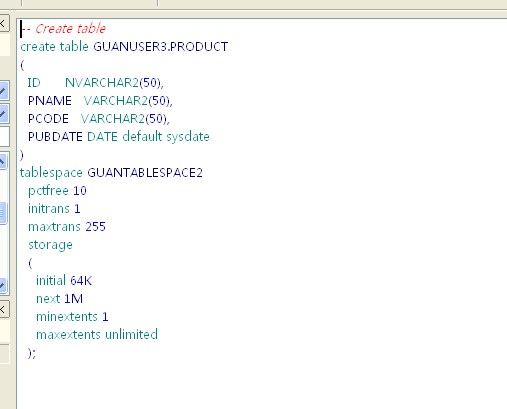Screen dimensions: 507x409
Task: Click VARCHAR2(50) on the PNAME line
Action: pyautogui.click(x=128, y=101)
